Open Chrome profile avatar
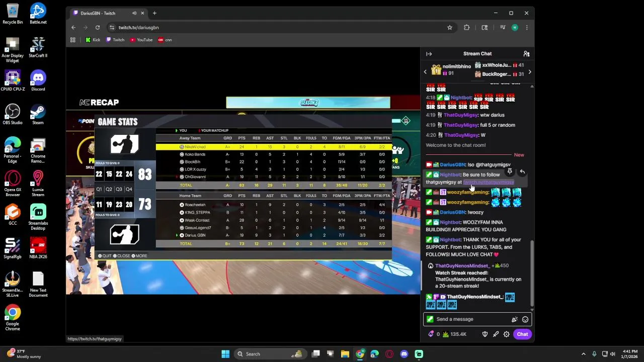644x362 pixels. point(515,28)
